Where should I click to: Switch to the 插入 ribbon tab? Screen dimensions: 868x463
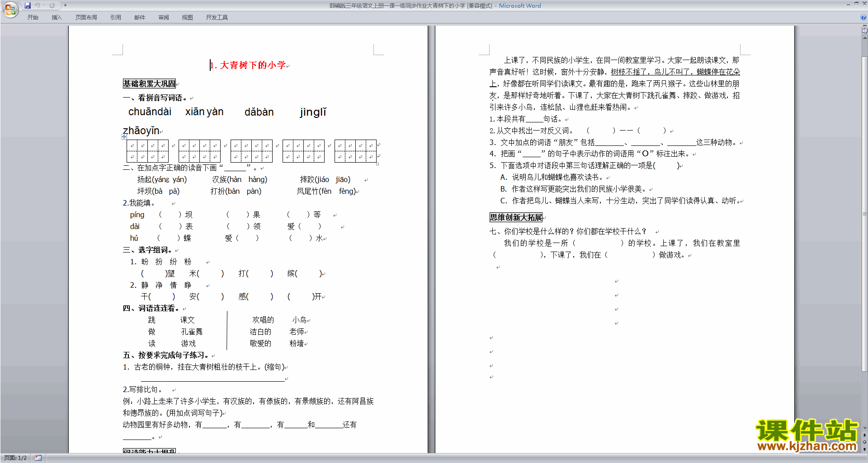tap(57, 17)
